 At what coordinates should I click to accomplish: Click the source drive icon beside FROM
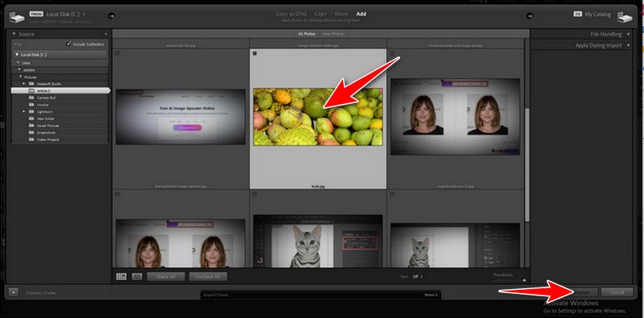17,18
